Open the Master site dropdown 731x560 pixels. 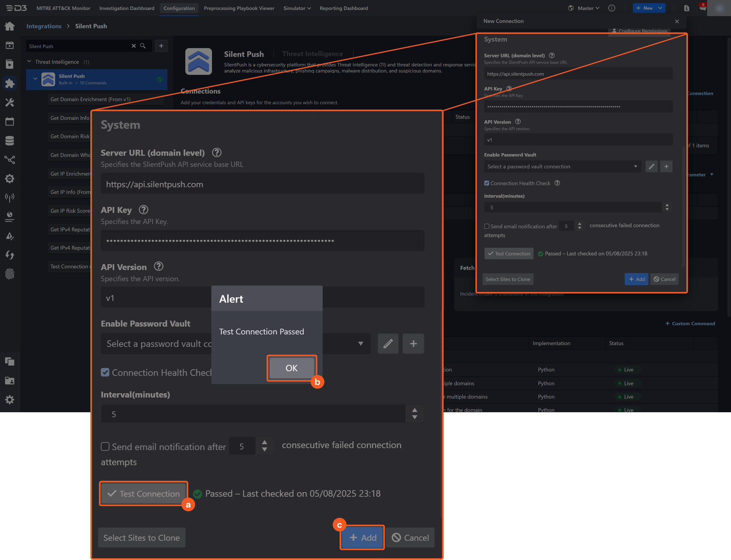click(x=588, y=8)
